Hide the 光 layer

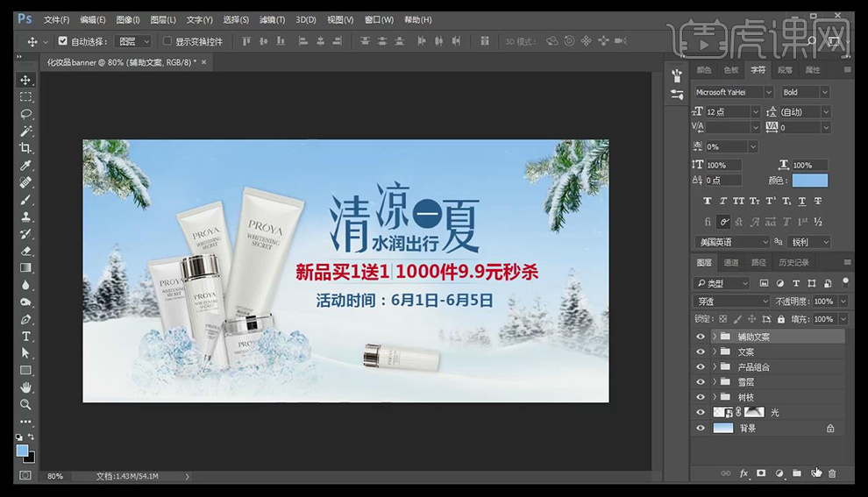pos(701,412)
